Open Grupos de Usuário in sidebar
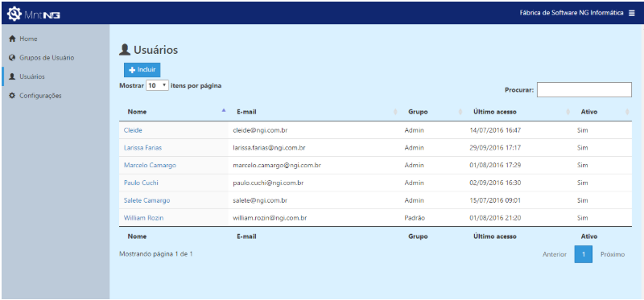 point(47,57)
